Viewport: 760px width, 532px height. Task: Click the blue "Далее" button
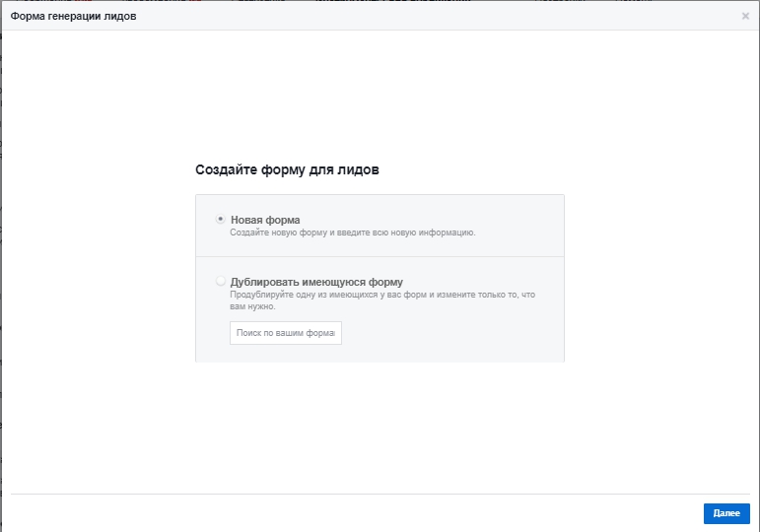click(x=726, y=513)
